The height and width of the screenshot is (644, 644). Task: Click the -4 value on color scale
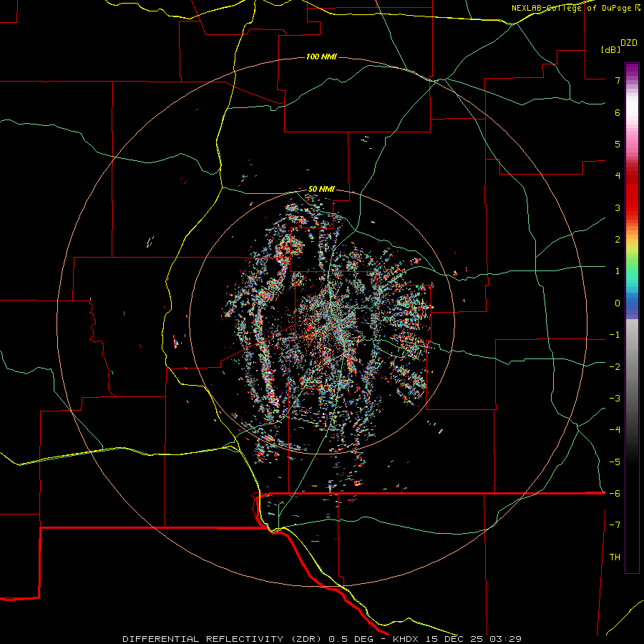615,429
